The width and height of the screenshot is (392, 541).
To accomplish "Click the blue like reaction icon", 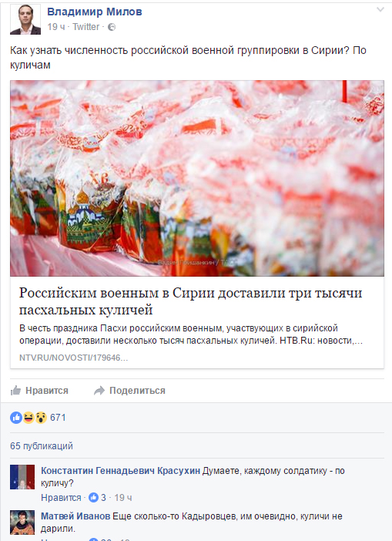I will pyautogui.click(x=16, y=418).
